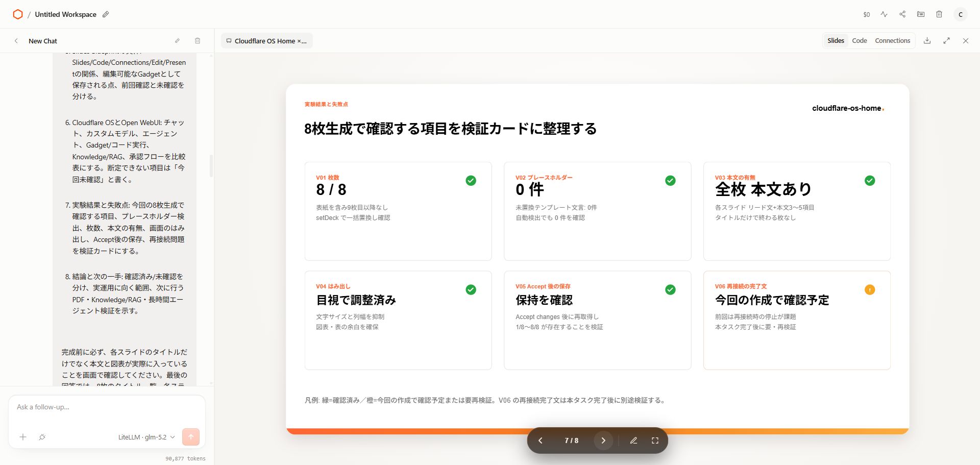Click the 目視で調整済み heading in V04 card
The image size is (980, 465).
coord(356,300)
